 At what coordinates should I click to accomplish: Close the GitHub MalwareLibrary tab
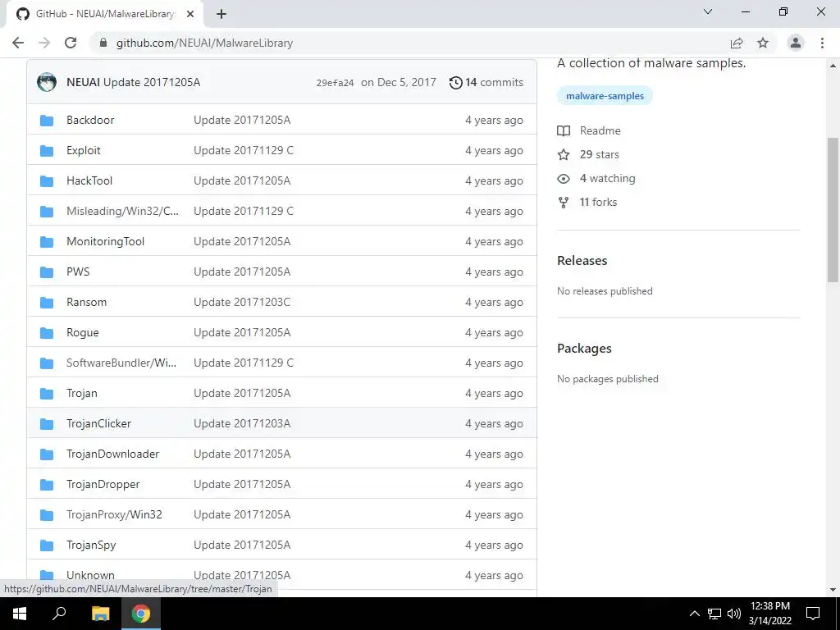coord(190,15)
